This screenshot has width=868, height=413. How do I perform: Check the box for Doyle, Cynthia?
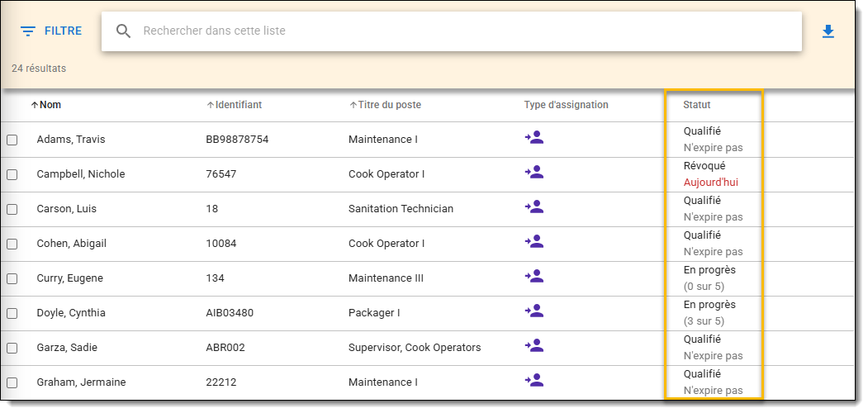coord(12,314)
